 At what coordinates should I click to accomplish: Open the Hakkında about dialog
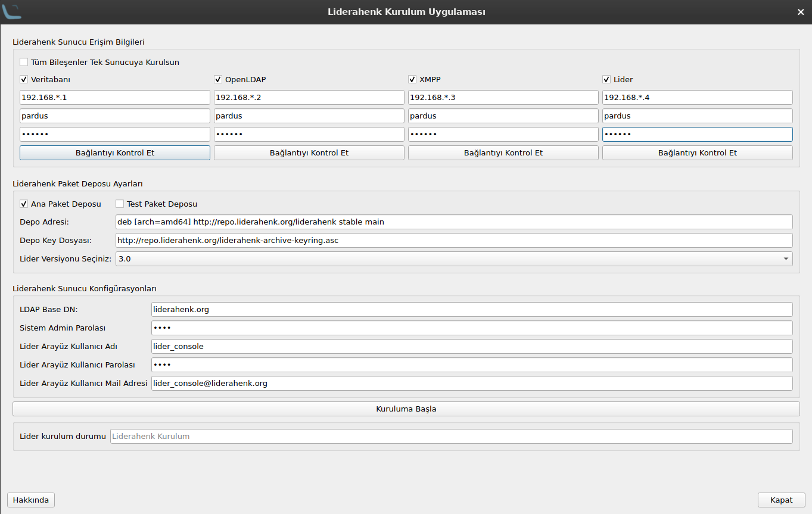31,500
